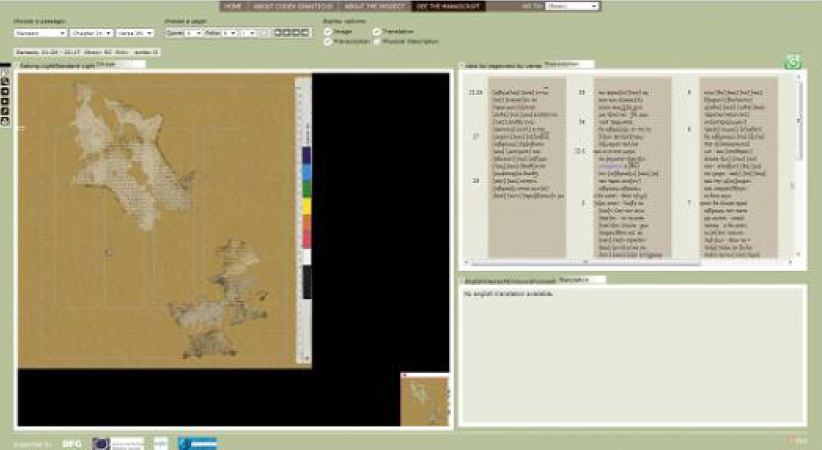Click the third tool in the image viewer toolbar
Image resolution: width=822 pixels, height=450 pixels.
(4, 90)
